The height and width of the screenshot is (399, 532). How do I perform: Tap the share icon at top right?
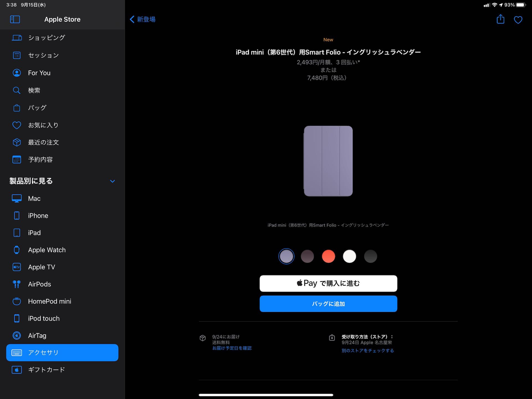(500, 19)
